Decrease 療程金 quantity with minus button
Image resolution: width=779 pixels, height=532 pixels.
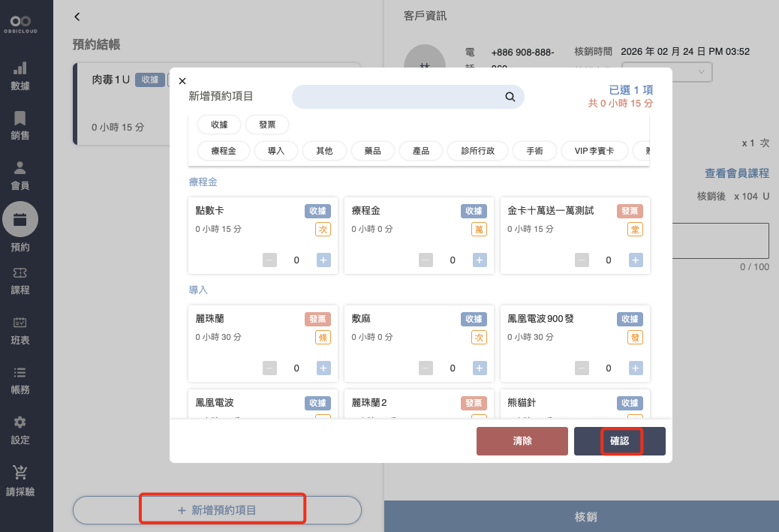[426, 260]
